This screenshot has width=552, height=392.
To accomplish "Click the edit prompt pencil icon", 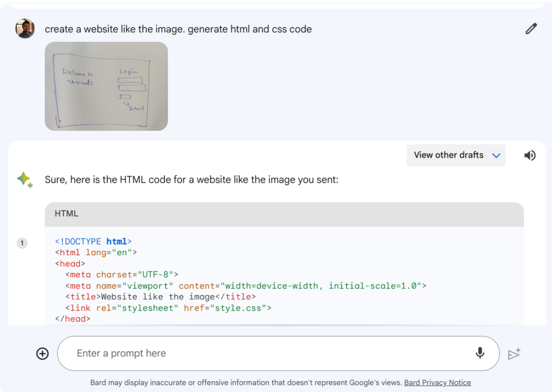I will [531, 29].
